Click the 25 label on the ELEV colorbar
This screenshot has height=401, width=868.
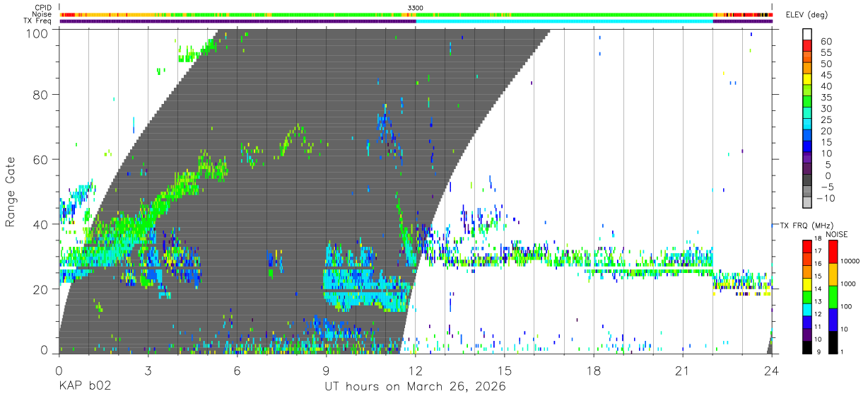[x=826, y=120]
